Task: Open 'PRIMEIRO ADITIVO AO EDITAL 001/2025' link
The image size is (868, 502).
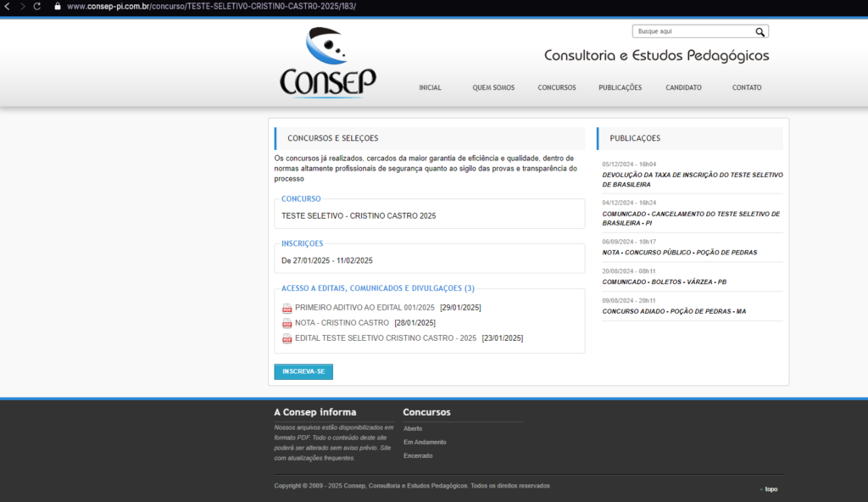Action: coord(364,308)
